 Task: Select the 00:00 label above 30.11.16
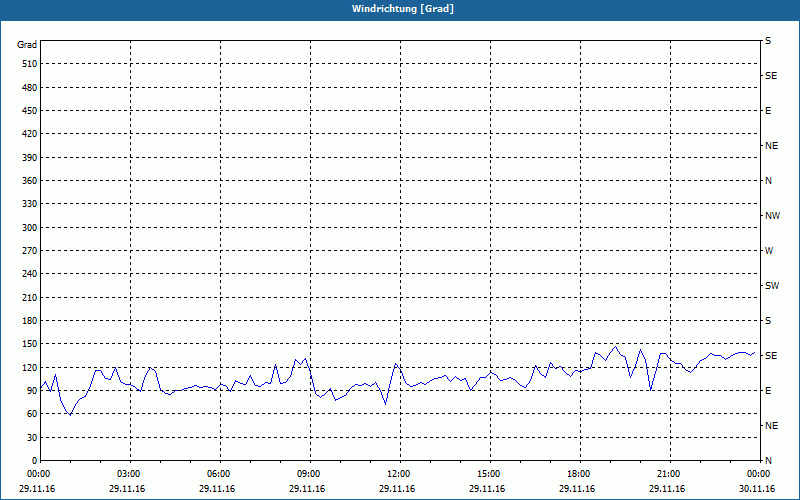point(759,474)
